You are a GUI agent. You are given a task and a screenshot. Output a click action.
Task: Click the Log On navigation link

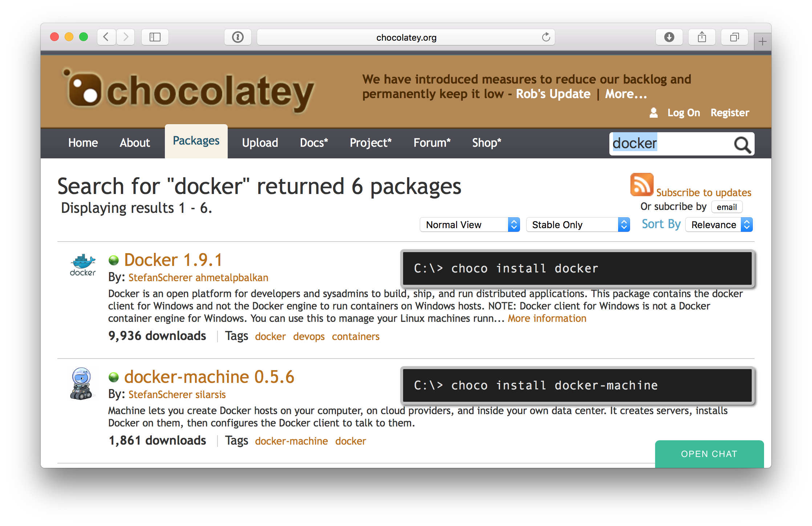coord(683,113)
